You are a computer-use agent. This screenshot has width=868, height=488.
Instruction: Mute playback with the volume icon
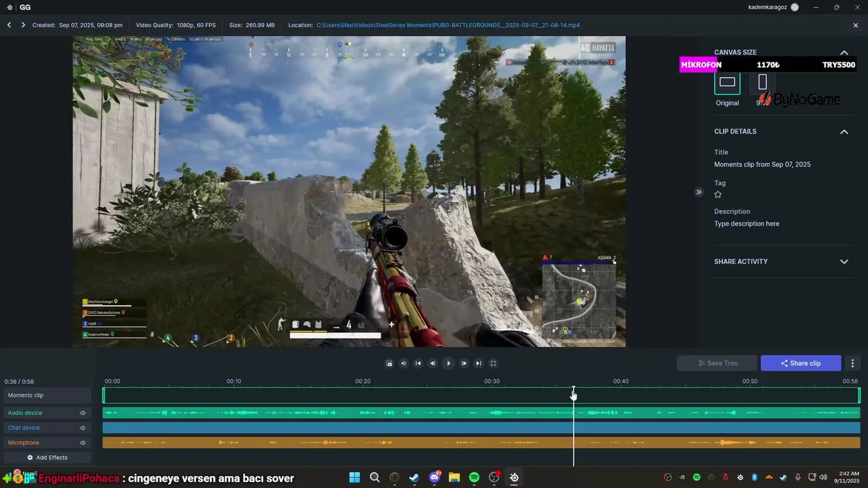point(403,363)
